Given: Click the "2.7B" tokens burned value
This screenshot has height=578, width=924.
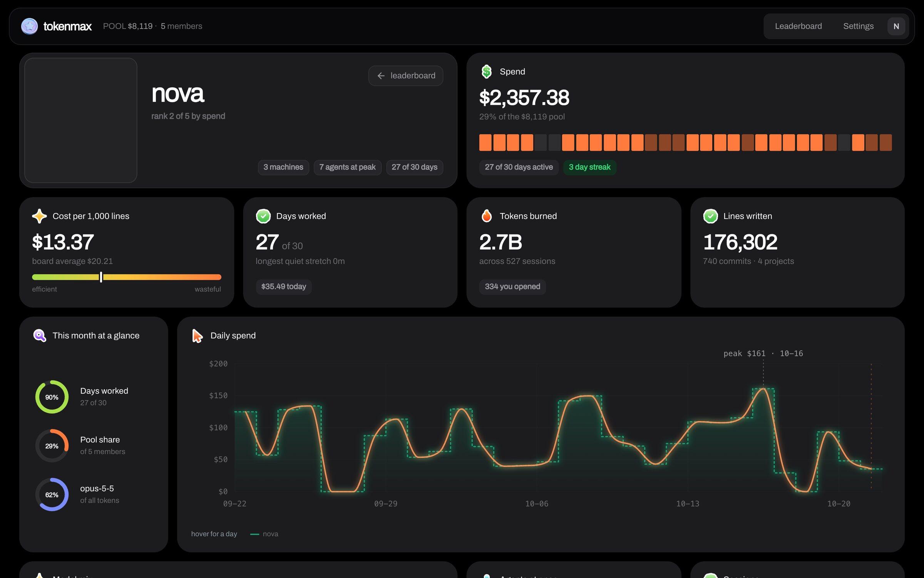Looking at the screenshot, I should point(500,242).
